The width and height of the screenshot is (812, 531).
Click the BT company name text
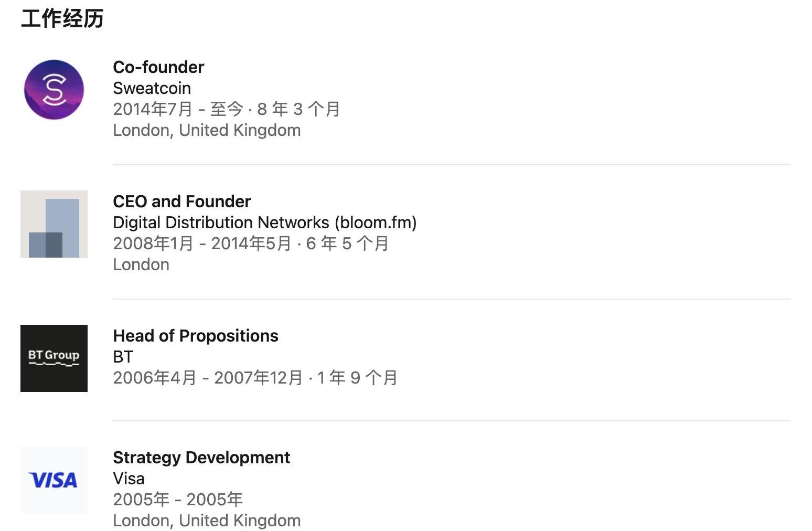pos(123,357)
